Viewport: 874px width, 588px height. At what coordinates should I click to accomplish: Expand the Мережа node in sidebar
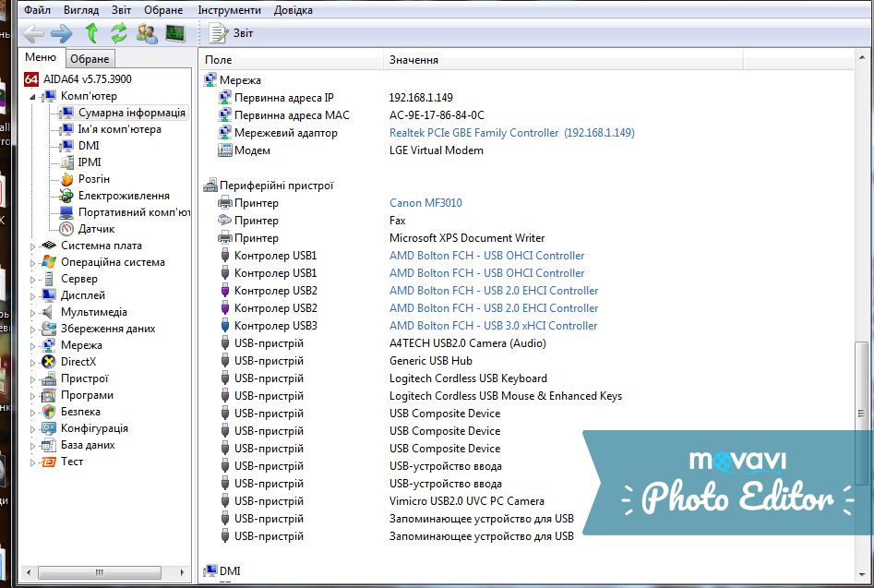[32, 346]
